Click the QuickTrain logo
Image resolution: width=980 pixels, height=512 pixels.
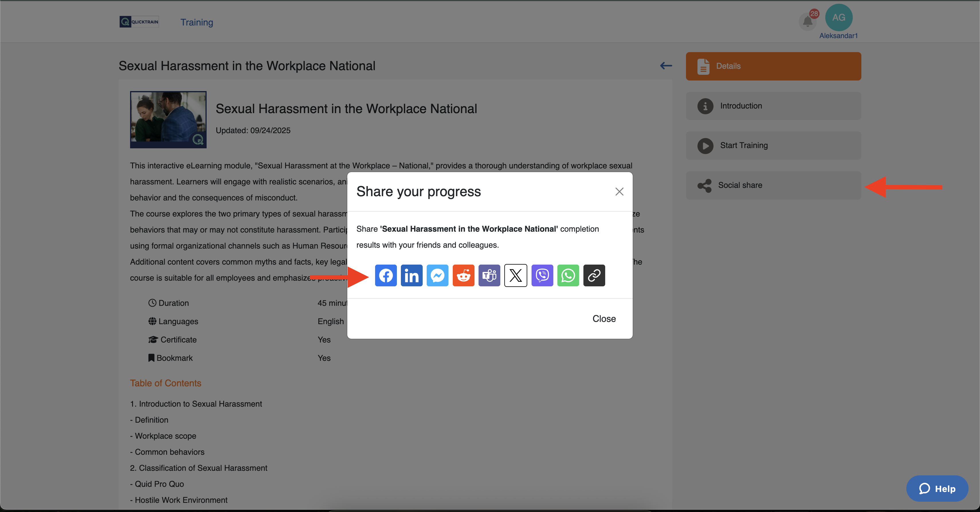(139, 22)
